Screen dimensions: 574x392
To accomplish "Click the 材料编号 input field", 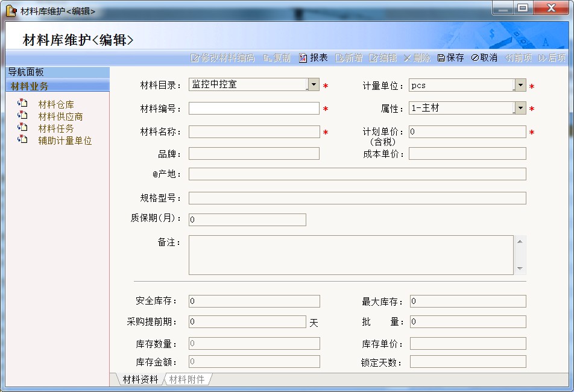I will click(x=254, y=109).
